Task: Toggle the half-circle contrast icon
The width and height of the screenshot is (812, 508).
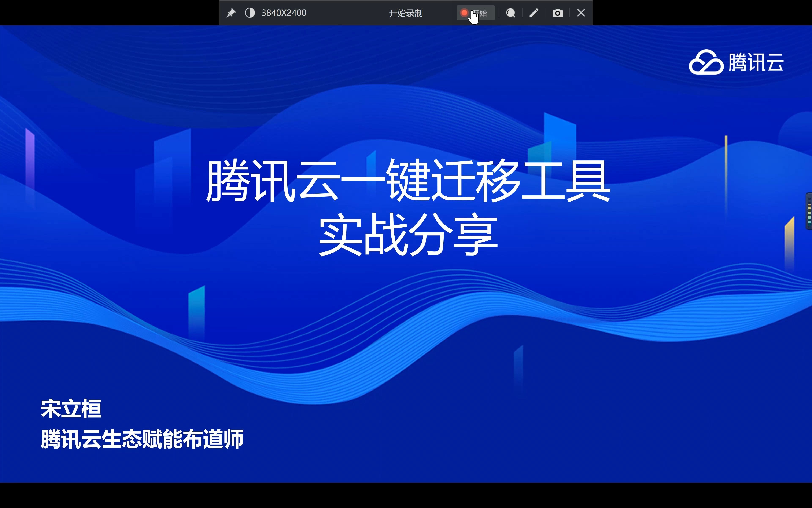Action: (250, 13)
